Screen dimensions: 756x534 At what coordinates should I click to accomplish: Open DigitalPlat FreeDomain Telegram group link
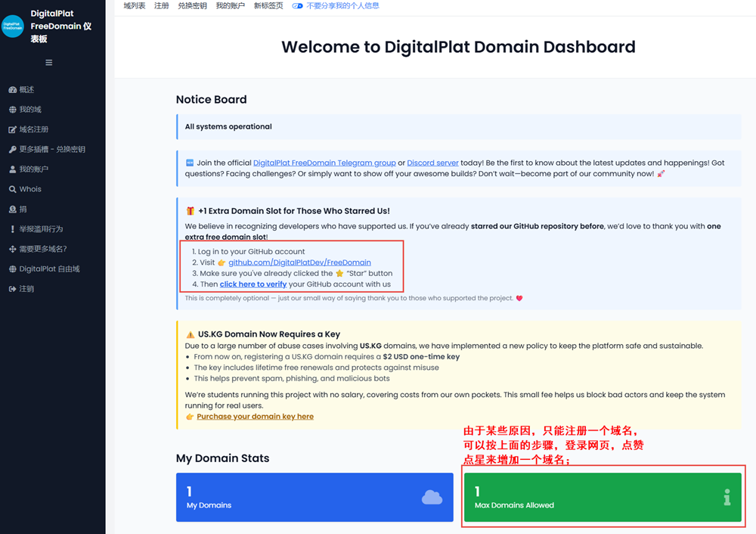point(324,163)
